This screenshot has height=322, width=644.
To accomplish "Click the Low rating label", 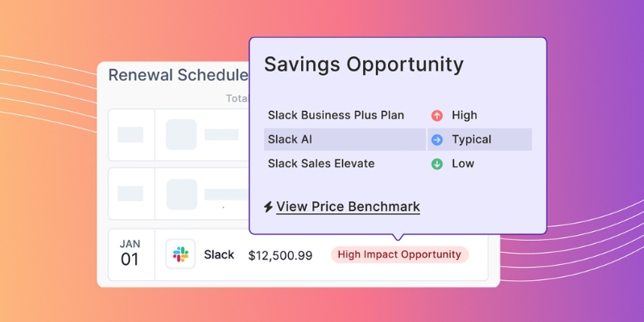I will pyautogui.click(x=463, y=163).
